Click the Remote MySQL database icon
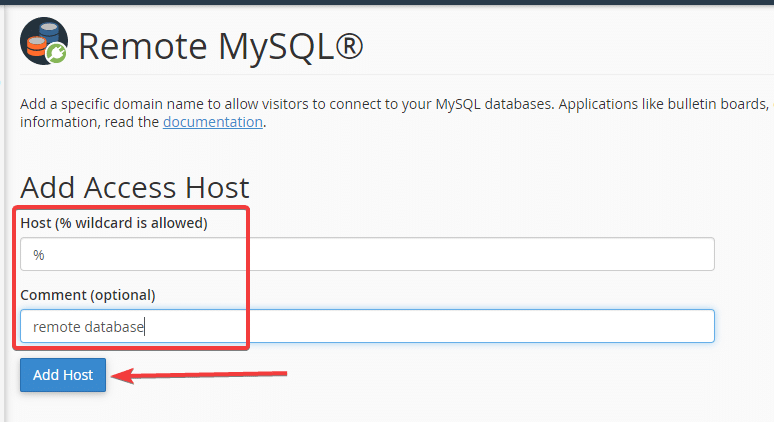Viewport: 774px width, 422px height. tap(44, 43)
